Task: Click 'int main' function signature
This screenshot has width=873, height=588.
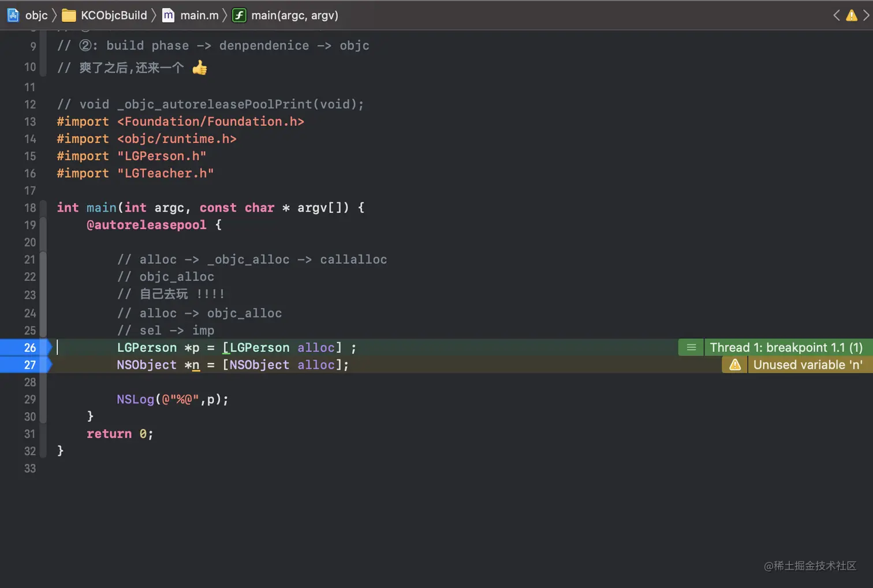Action: (x=210, y=208)
